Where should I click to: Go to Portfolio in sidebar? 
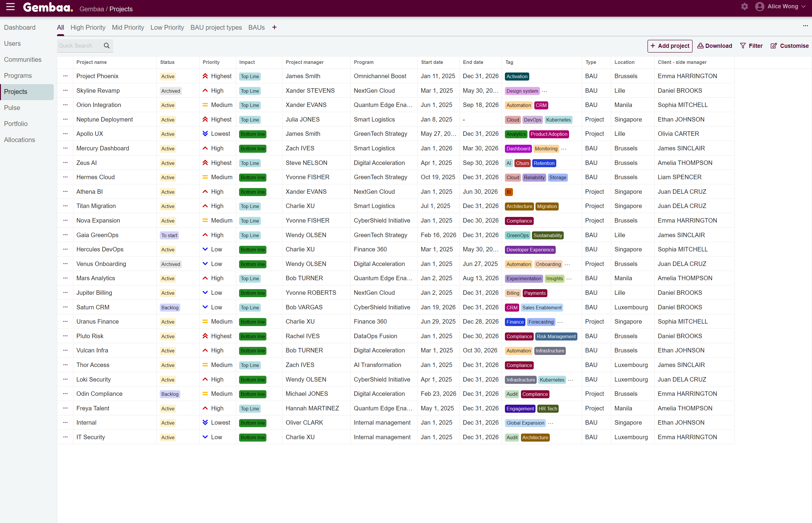16,124
